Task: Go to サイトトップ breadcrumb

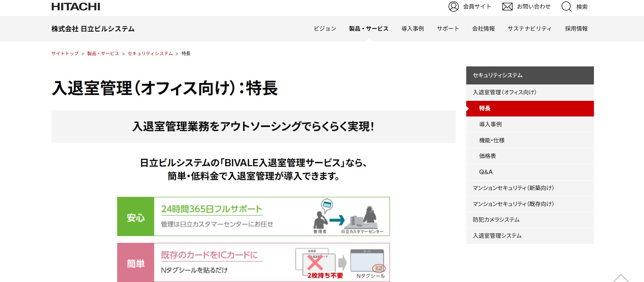Action: [x=65, y=53]
